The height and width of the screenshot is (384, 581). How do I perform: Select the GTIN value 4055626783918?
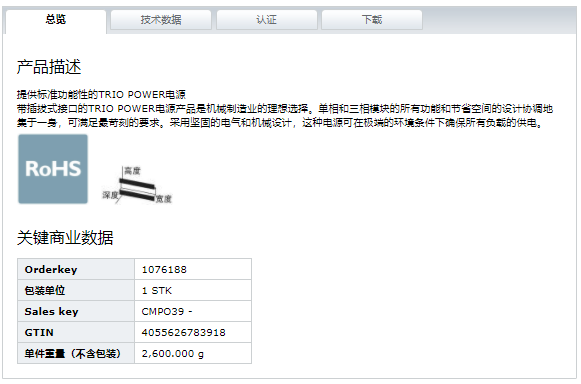(x=183, y=332)
